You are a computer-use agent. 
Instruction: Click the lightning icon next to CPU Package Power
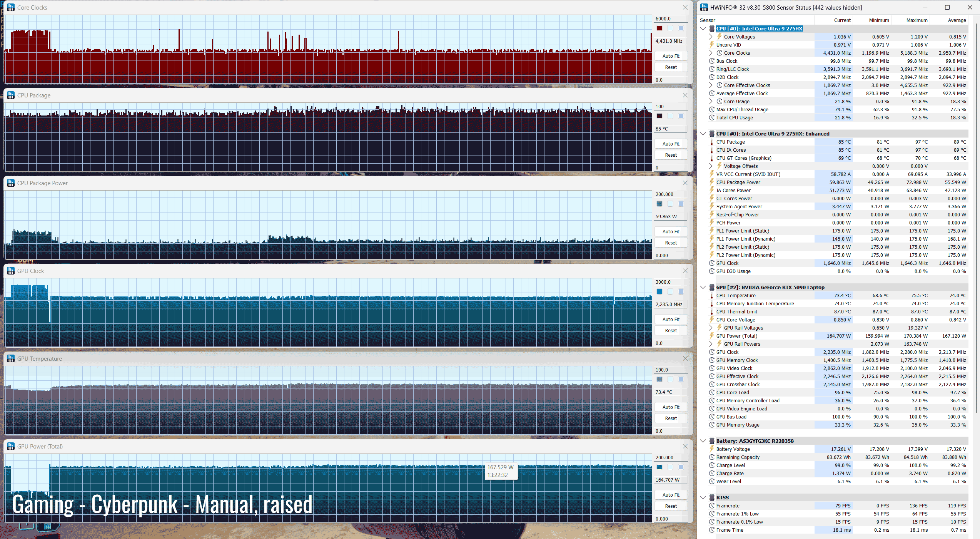712,182
